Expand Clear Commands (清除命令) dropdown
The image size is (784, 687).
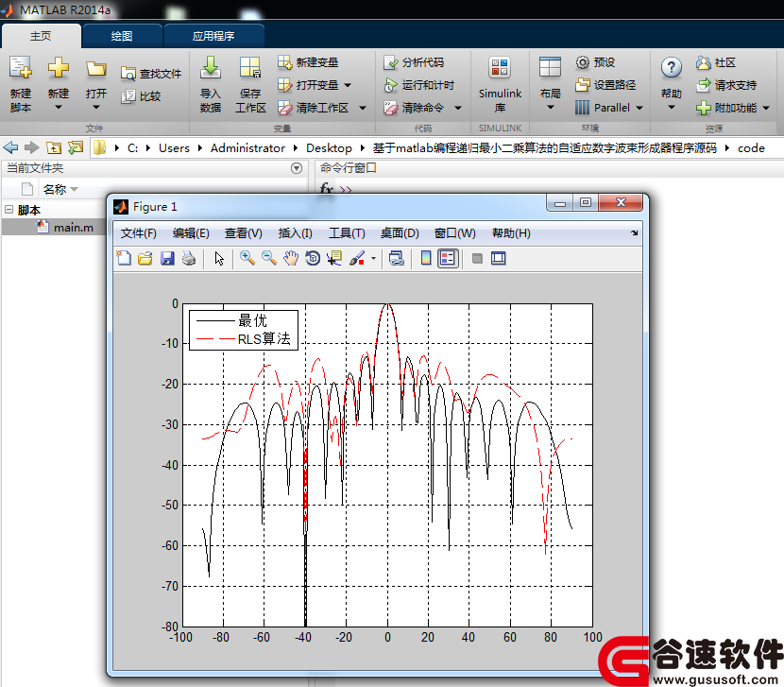tap(458, 108)
